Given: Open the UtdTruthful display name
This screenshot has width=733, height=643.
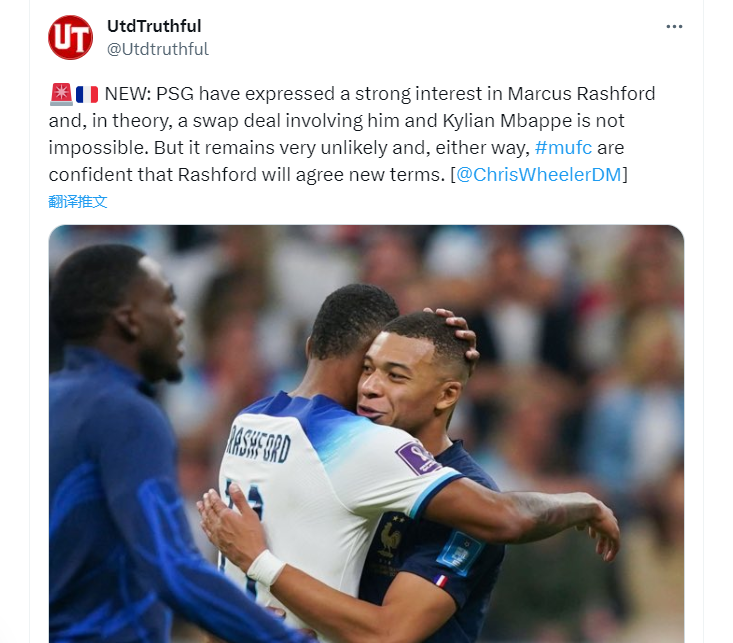Looking at the screenshot, I should [154, 26].
